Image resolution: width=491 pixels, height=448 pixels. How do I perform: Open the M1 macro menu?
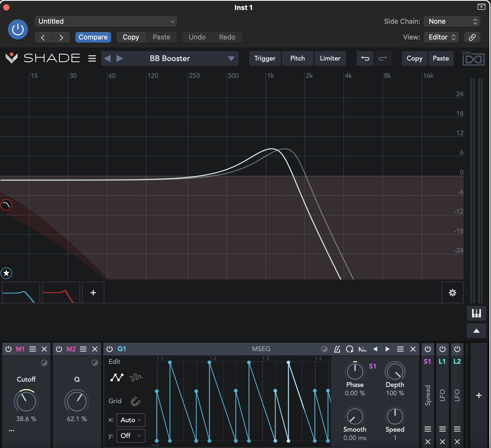[x=33, y=349]
